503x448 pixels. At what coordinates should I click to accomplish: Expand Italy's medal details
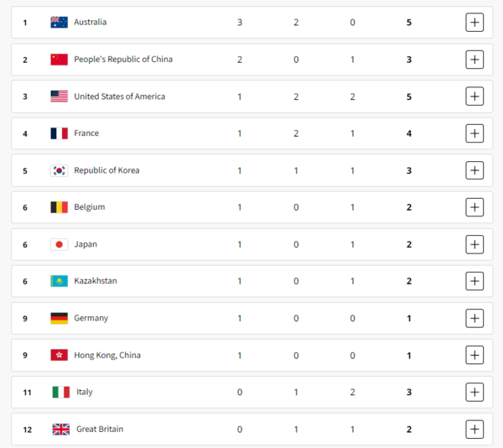coord(474,392)
